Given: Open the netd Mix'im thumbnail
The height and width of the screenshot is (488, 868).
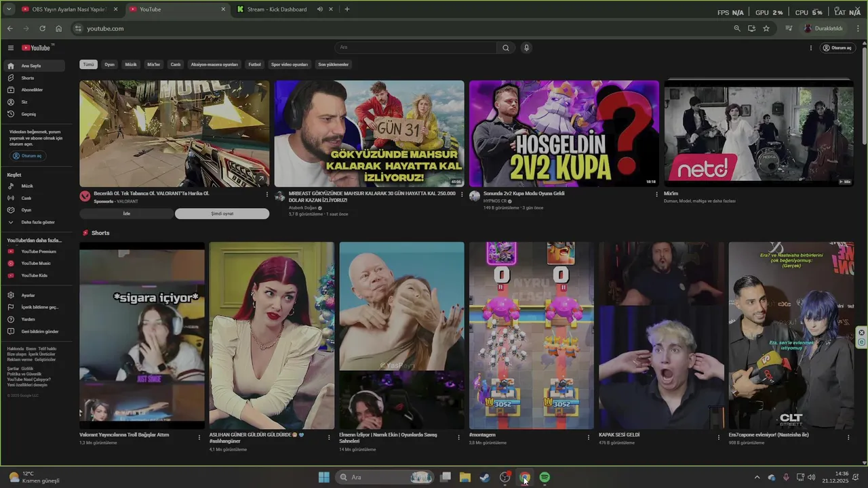Looking at the screenshot, I should click(759, 134).
